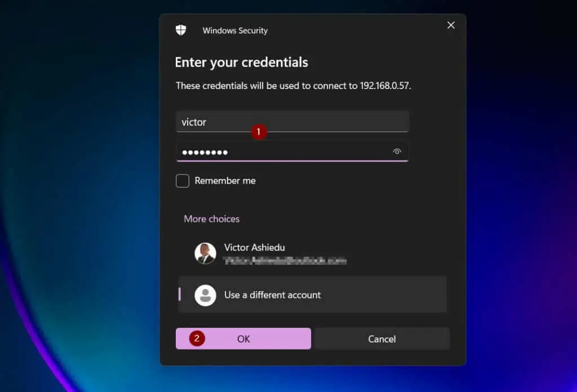Screen dimensions: 577x392
Task: Reveal password with the eye icon
Action: [397, 152]
